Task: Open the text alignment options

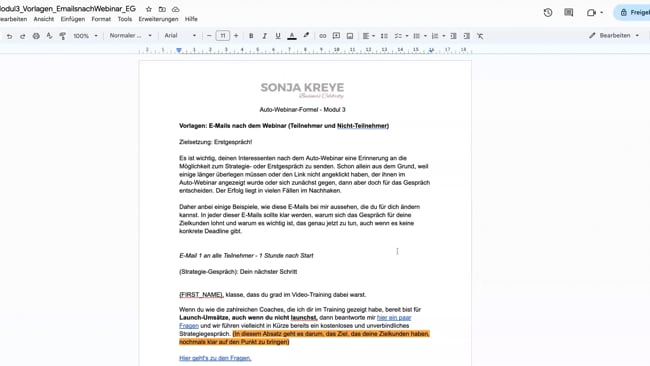Action: tap(368, 36)
